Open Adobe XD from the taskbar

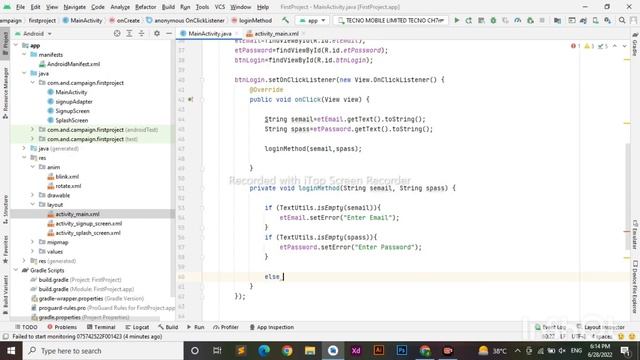coord(356,351)
